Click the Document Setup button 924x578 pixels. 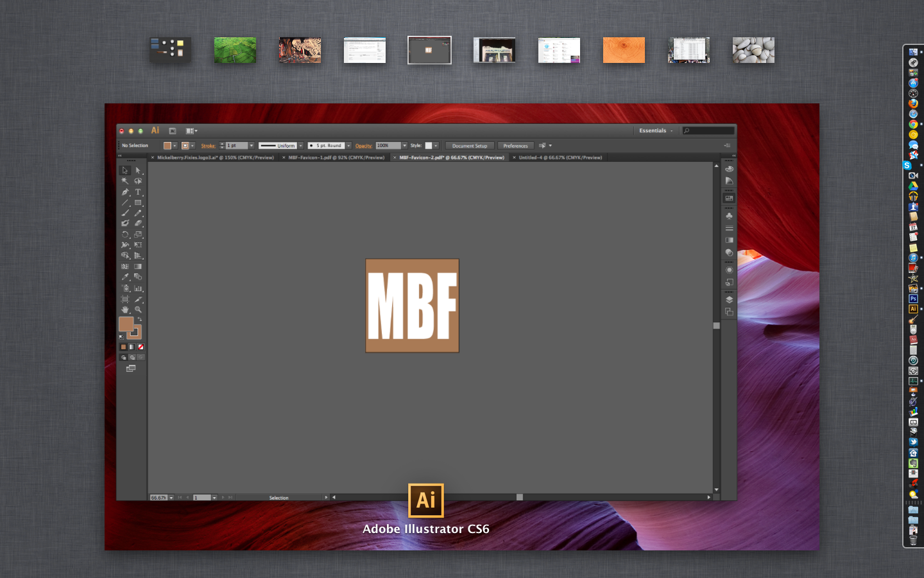coord(470,146)
